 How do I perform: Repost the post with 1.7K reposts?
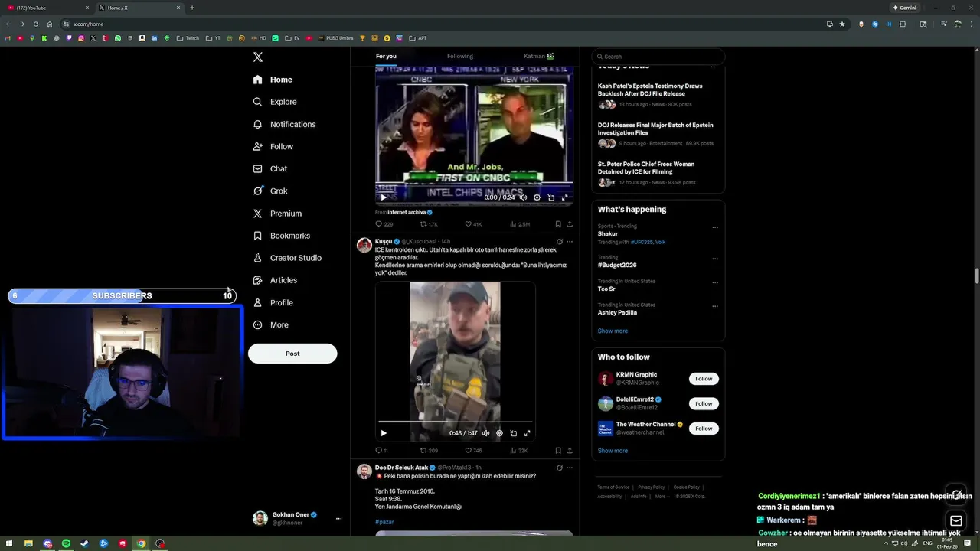pos(429,224)
